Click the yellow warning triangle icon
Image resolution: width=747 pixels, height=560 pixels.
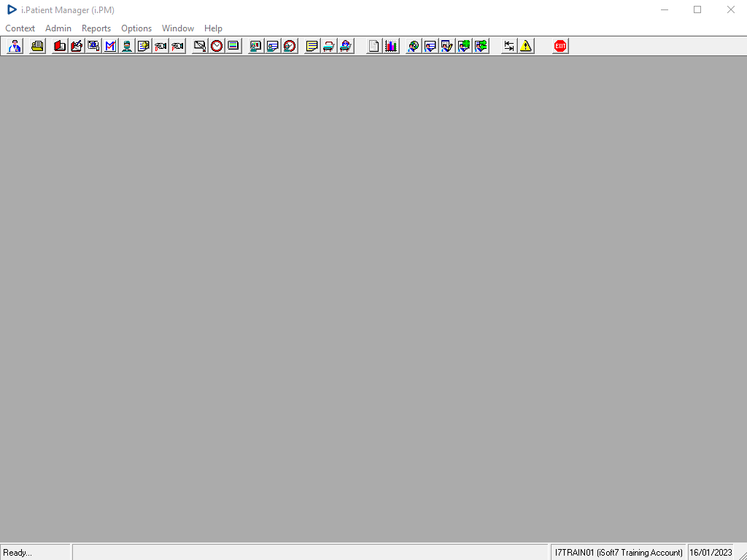pos(525,46)
